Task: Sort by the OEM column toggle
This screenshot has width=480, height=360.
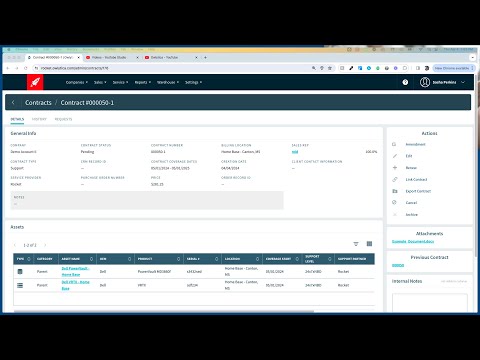Action: click(x=129, y=259)
